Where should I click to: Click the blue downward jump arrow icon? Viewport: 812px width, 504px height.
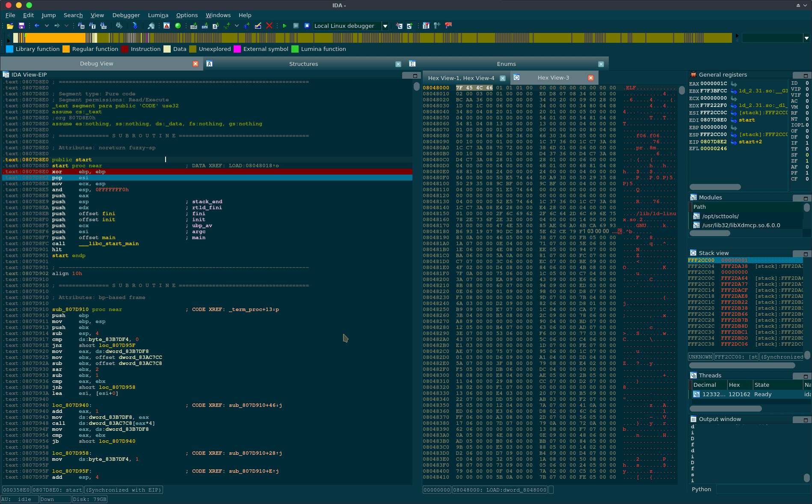135,26
